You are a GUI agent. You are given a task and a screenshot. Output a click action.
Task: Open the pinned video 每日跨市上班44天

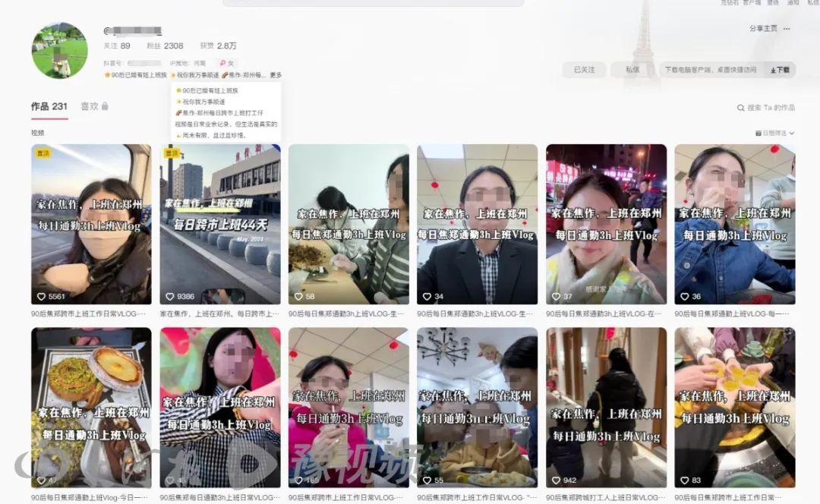pos(219,224)
